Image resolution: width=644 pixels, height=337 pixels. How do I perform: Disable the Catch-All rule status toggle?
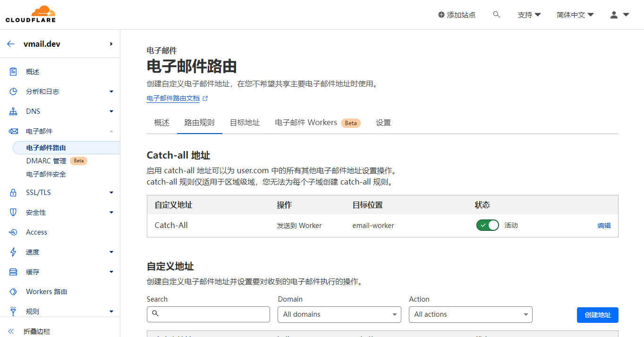tap(487, 225)
